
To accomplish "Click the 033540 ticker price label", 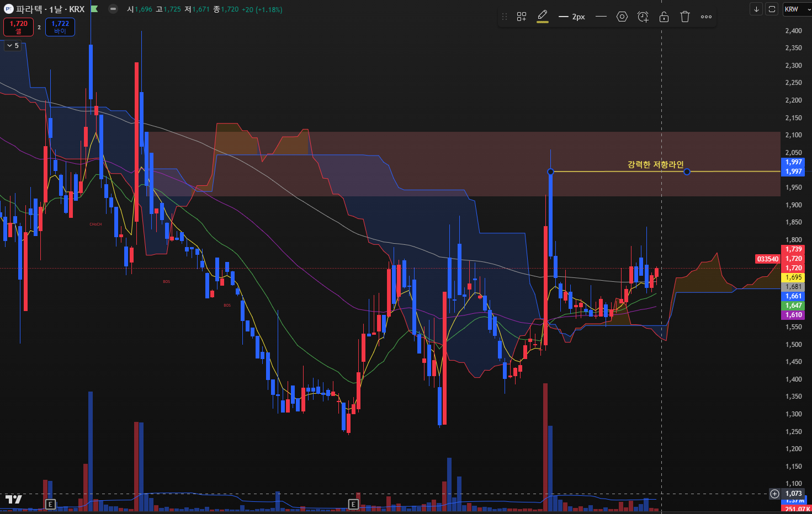I will 768,259.
